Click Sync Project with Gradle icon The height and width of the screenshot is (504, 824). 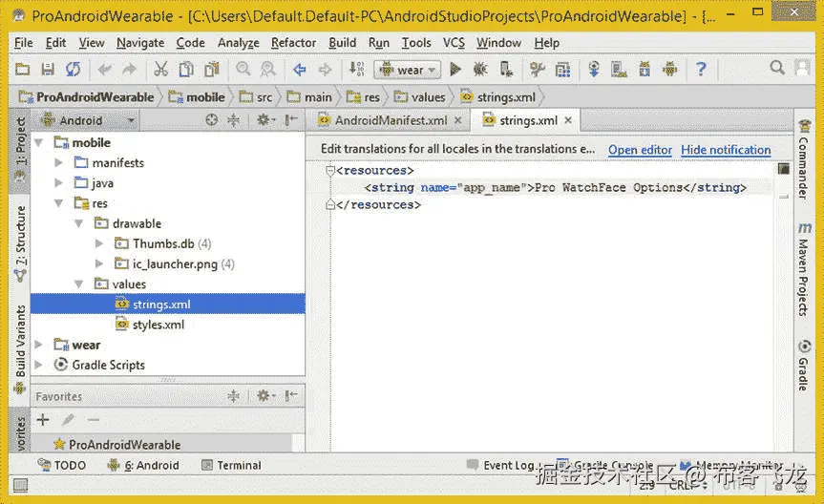594,69
